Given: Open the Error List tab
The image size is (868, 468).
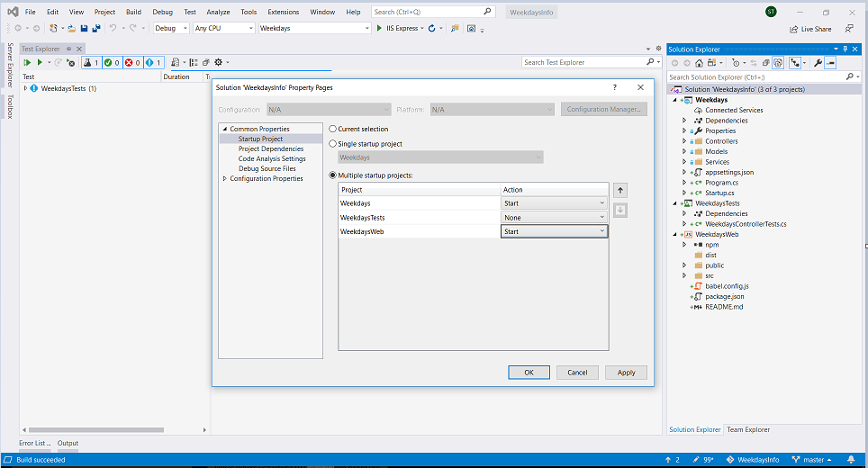Looking at the screenshot, I should pos(34,443).
